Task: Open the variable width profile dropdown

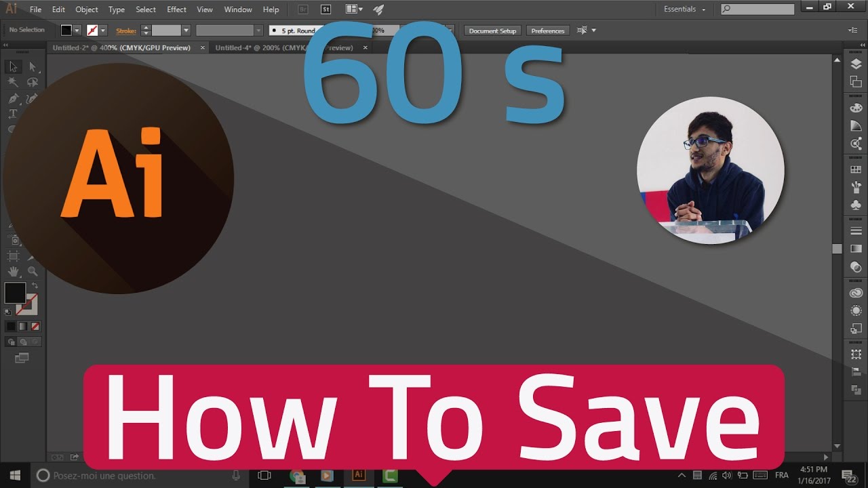Action: pos(258,30)
